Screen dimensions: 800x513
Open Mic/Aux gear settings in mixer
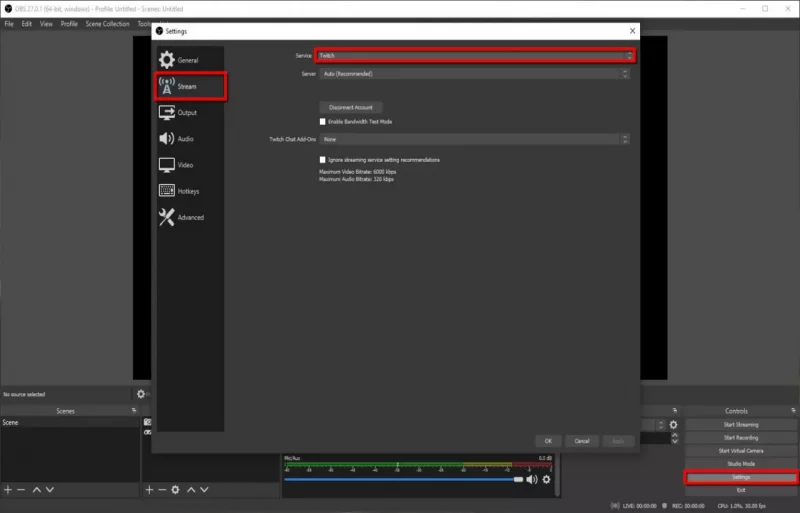pyautogui.click(x=546, y=479)
